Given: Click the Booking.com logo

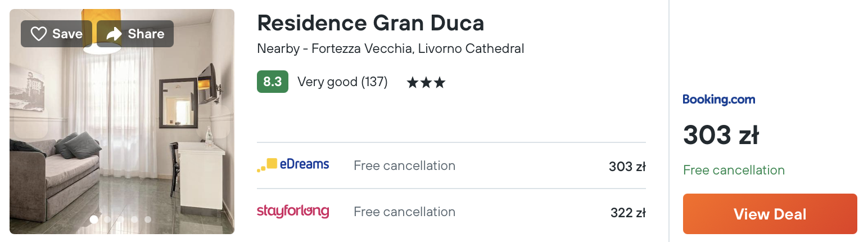Looking at the screenshot, I should point(719,100).
